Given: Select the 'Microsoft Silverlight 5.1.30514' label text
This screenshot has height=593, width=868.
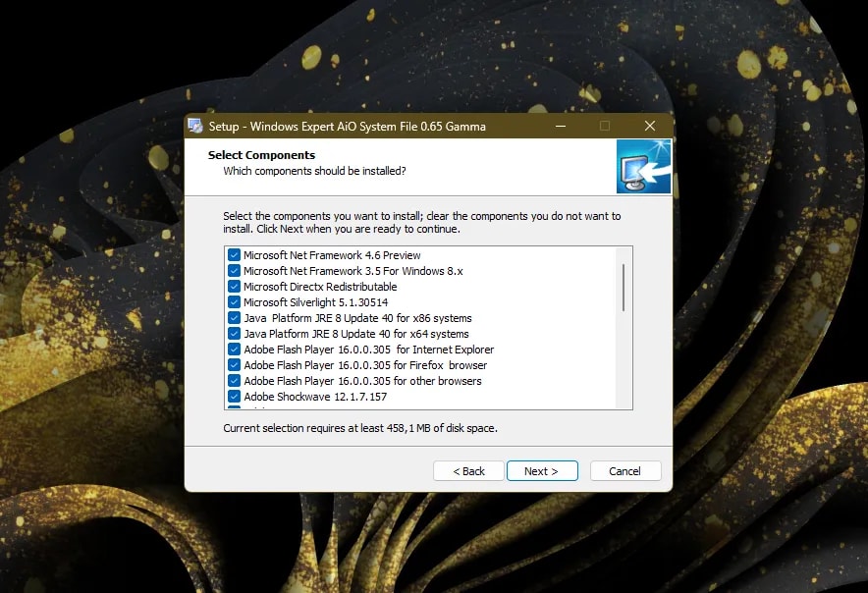Looking at the screenshot, I should click(x=315, y=302).
